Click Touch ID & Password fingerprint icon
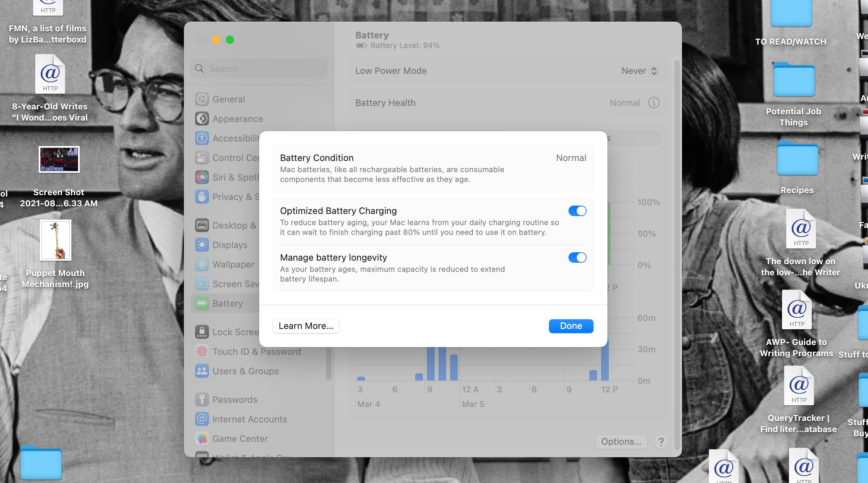The width and height of the screenshot is (868, 483). coord(202,352)
